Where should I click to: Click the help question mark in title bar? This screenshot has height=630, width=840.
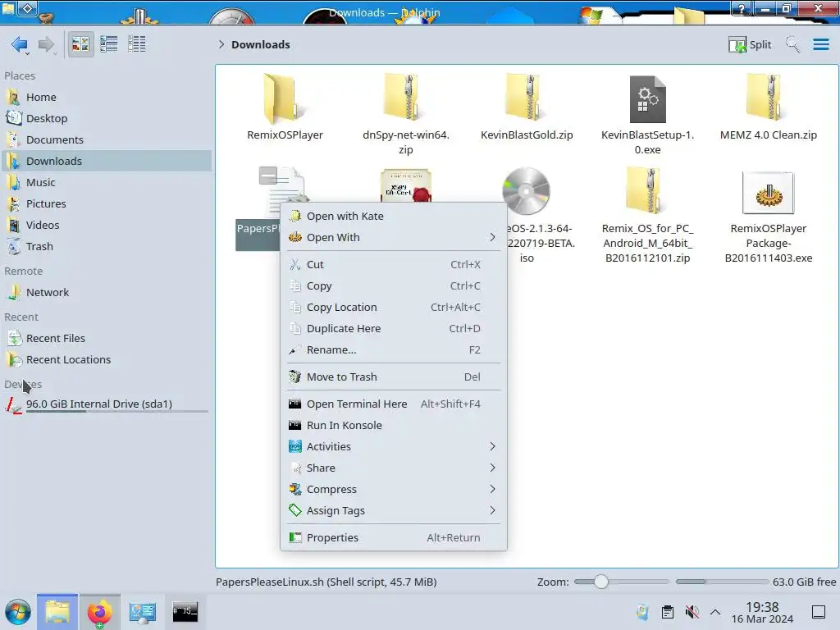click(742, 8)
